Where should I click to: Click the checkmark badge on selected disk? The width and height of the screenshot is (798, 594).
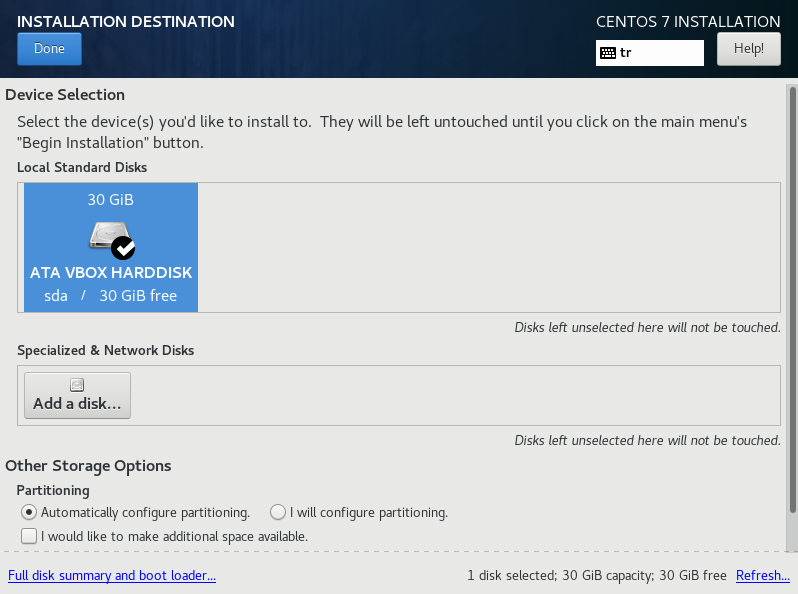[123, 248]
